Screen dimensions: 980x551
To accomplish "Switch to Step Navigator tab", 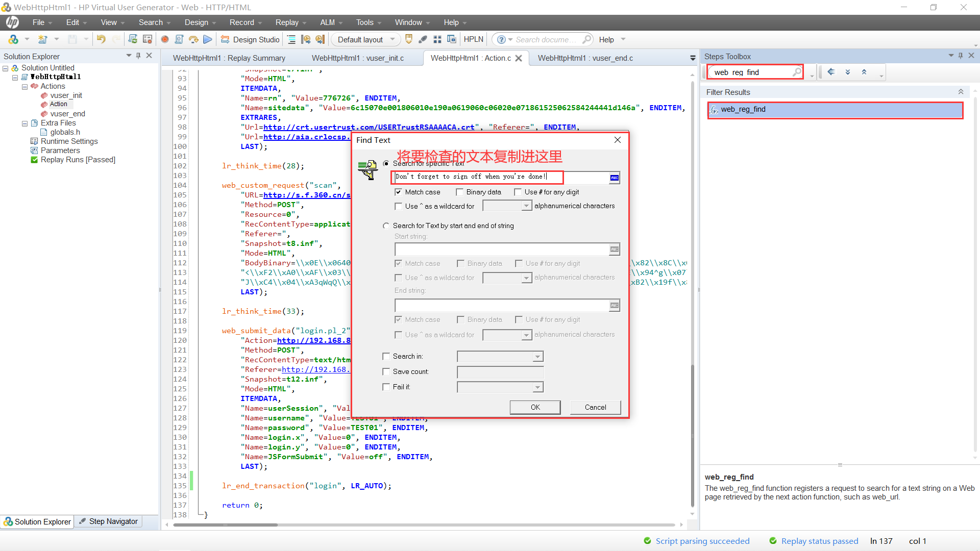I will coord(108,521).
